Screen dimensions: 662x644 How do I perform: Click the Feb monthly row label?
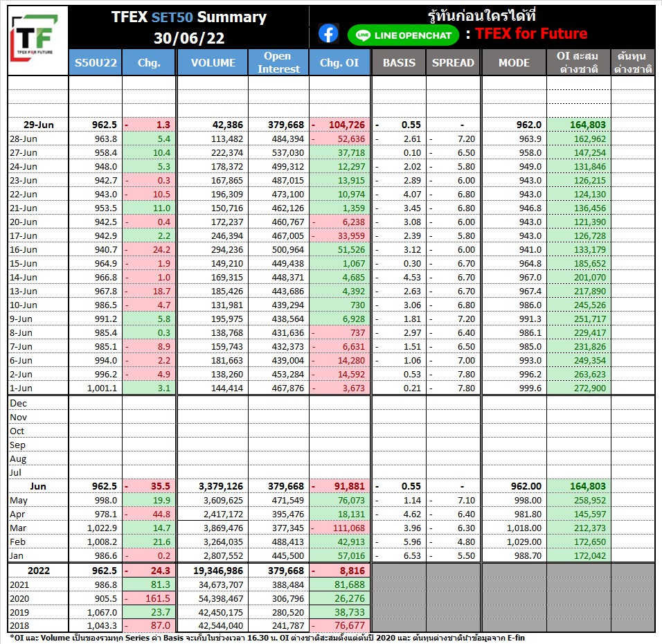[x=18, y=542]
